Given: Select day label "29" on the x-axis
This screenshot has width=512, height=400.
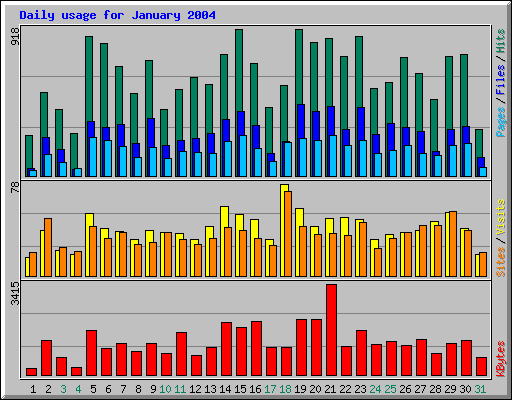Looking at the screenshot, I should 450,389.
